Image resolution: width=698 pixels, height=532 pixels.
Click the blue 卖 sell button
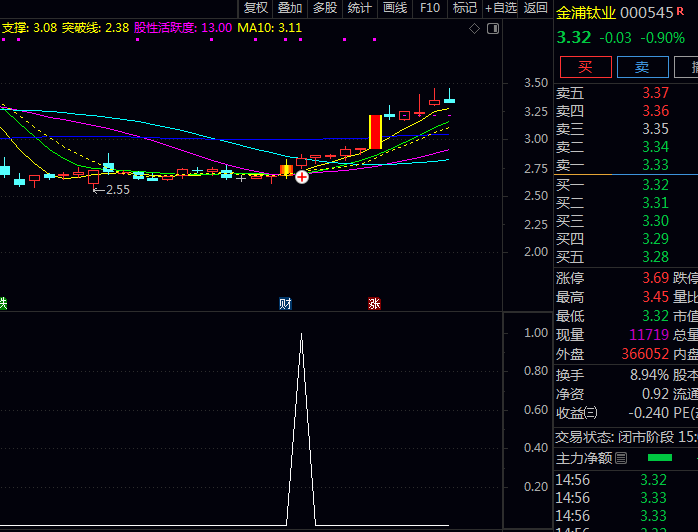click(642, 67)
